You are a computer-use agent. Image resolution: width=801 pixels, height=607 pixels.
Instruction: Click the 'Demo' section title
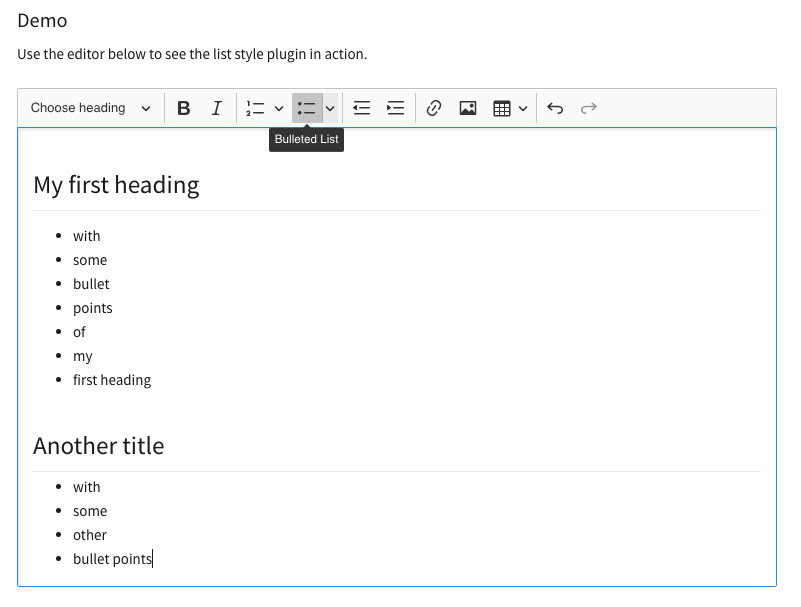(42, 21)
